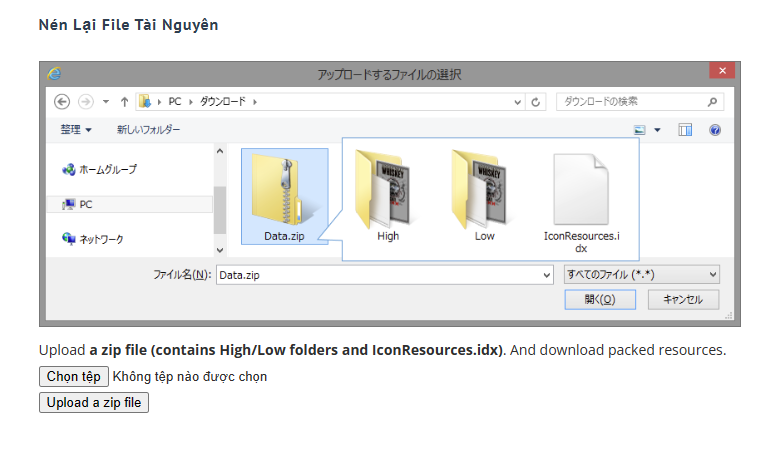The image size is (764, 449).
Task: Open help question mark icon
Action: point(715,130)
